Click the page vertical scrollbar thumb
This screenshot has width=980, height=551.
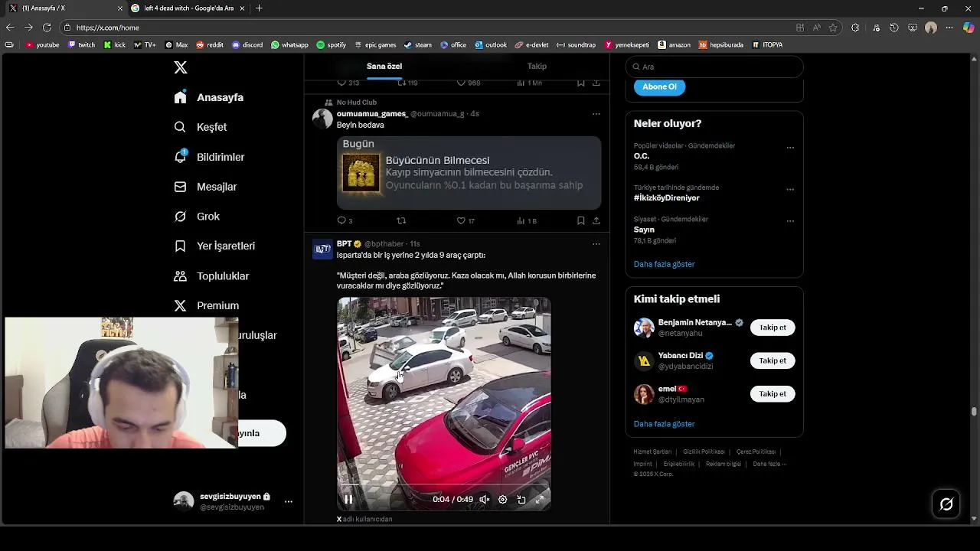coord(974,412)
